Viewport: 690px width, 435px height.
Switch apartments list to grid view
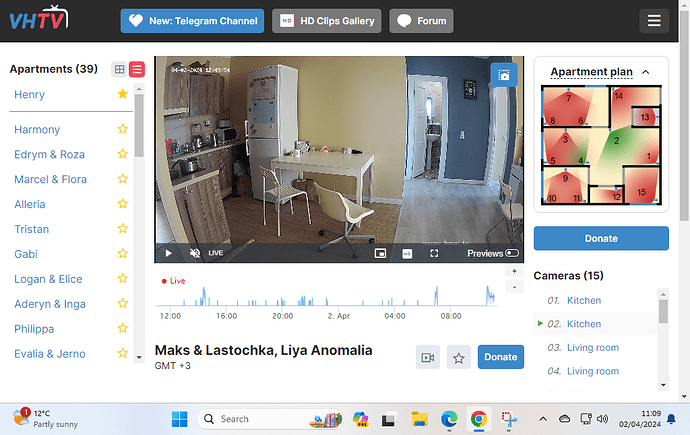pos(120,69)
